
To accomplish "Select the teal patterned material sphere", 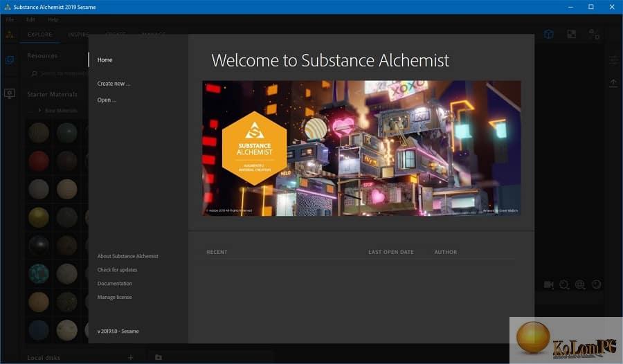I will click(39, 274).
